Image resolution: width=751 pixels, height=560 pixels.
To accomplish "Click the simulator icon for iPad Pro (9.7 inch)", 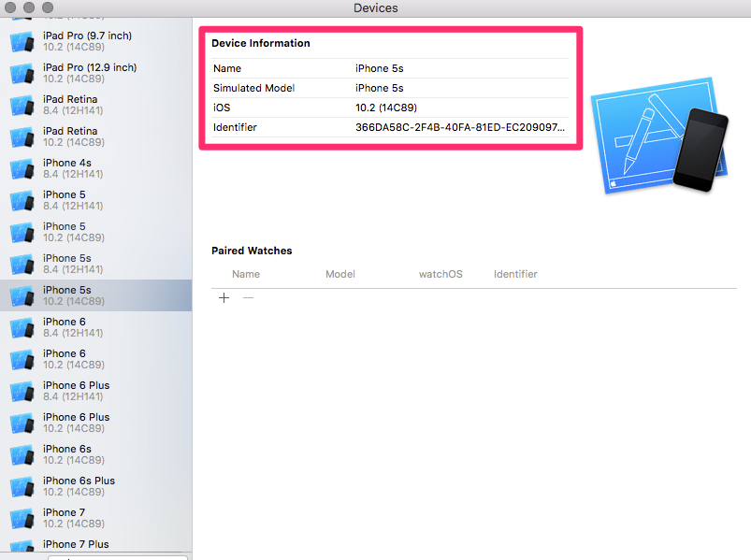I will (22, 42).
